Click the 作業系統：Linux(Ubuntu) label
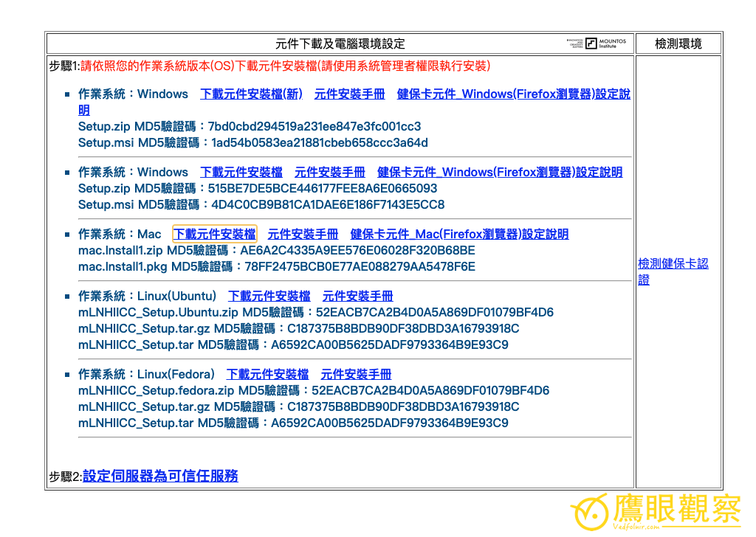756x537 pixels. [147, 296]
